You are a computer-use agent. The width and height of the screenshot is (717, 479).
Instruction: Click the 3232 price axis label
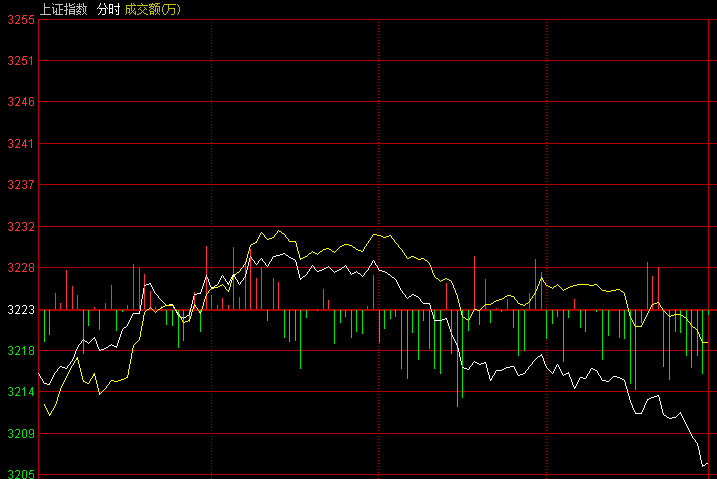[x=21, y=227]
